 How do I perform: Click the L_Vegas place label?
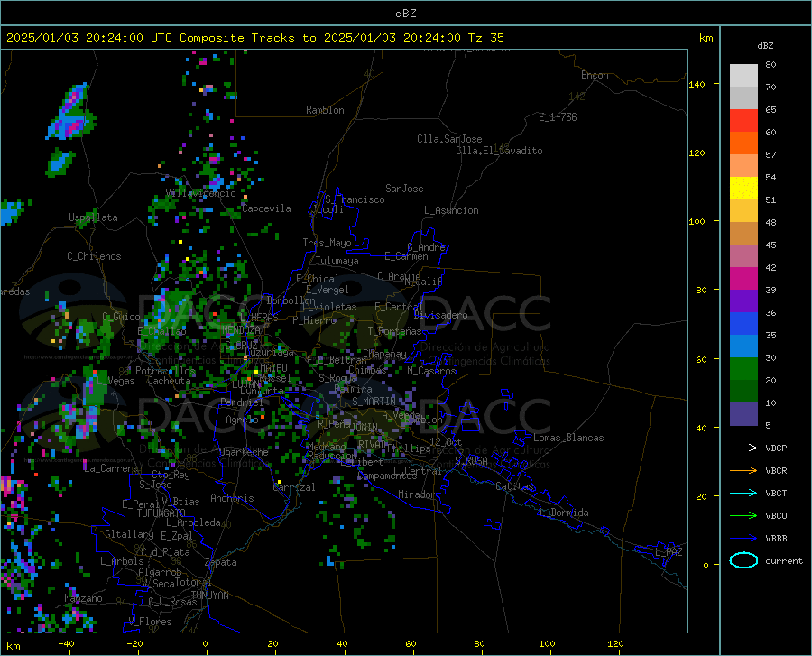[x=115, y=381]
